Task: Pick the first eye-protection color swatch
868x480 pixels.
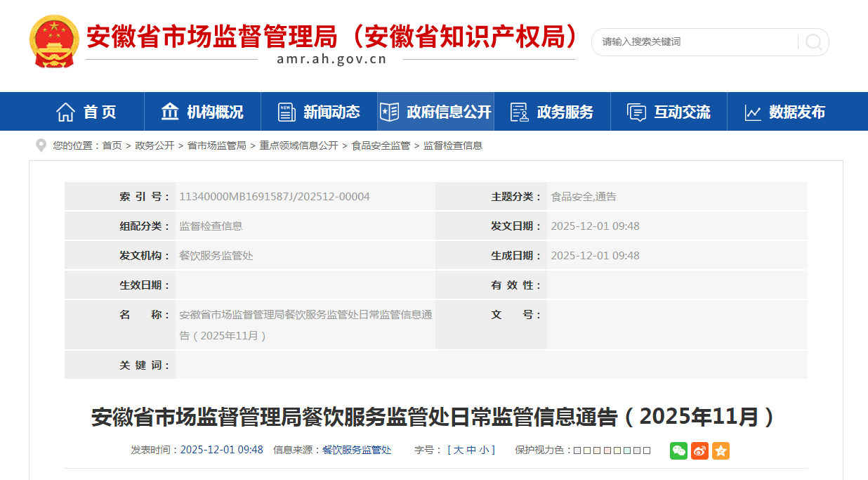Action: coord(577,450)
